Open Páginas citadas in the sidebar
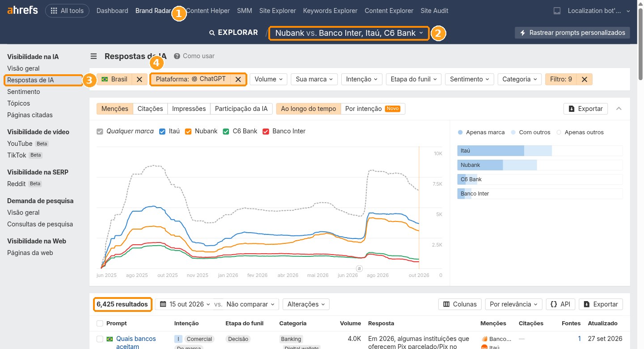This screenshot has width=644, height=349. [x=30, y=115]
